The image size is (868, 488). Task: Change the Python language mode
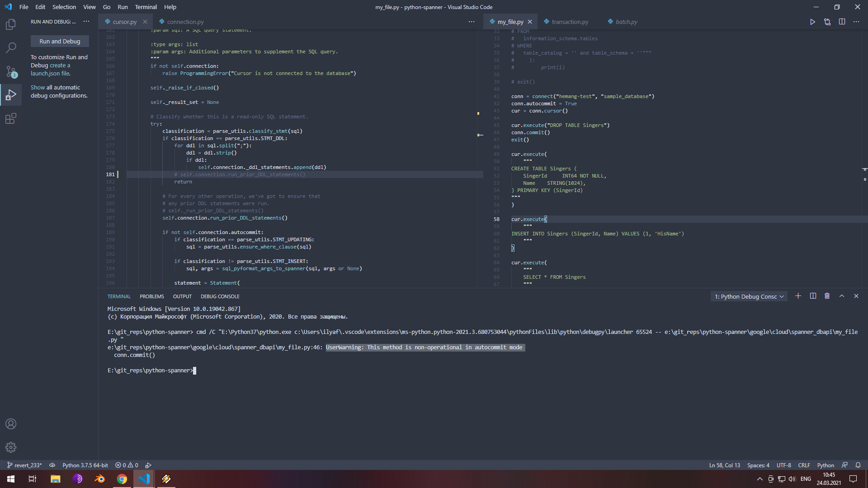coord(826,465)
